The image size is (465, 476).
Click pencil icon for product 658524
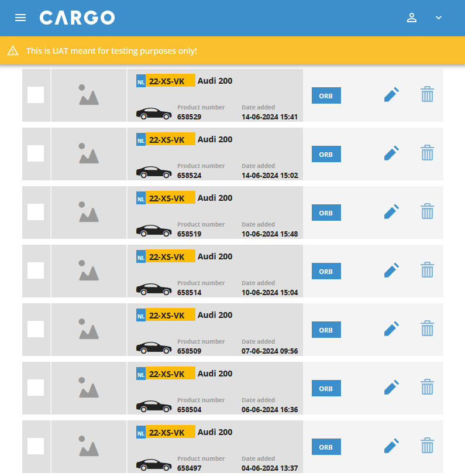click(x=391, y=153)
